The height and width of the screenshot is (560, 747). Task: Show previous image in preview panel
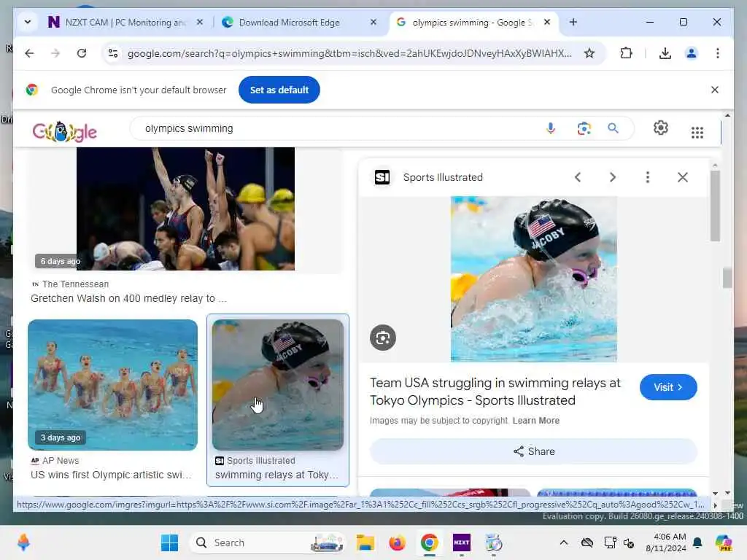pos(578,178)
